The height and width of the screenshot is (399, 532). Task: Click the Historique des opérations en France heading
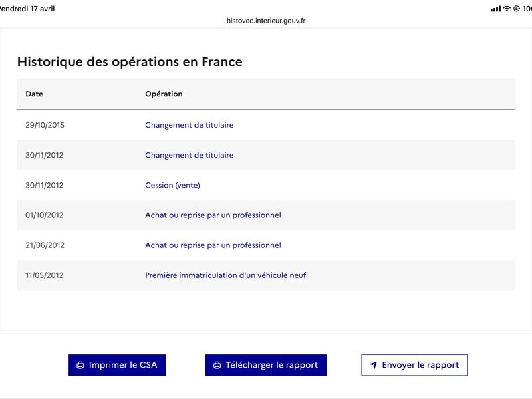130,62
